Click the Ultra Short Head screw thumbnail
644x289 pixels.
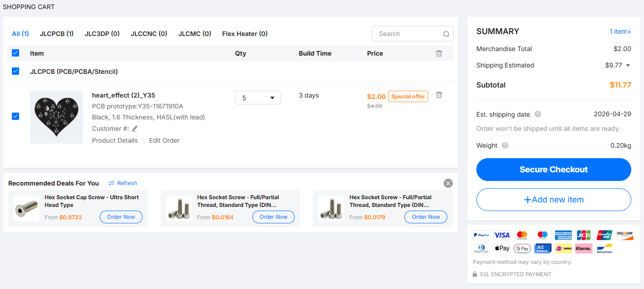[x=26, y=208]
